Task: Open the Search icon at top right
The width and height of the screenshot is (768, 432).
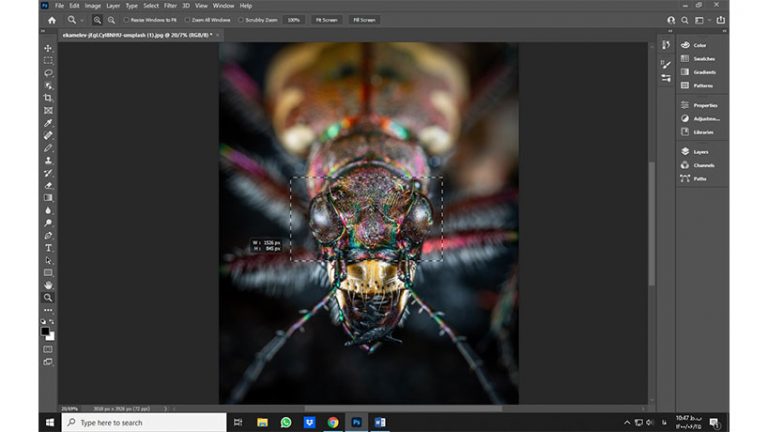Action: [685, 20]
